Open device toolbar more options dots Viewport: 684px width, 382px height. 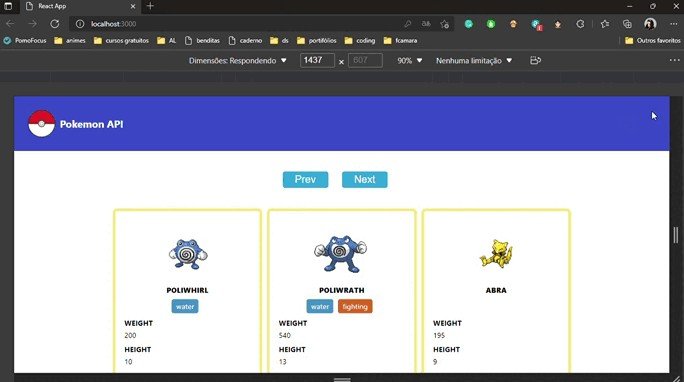(x=674, y=60)
